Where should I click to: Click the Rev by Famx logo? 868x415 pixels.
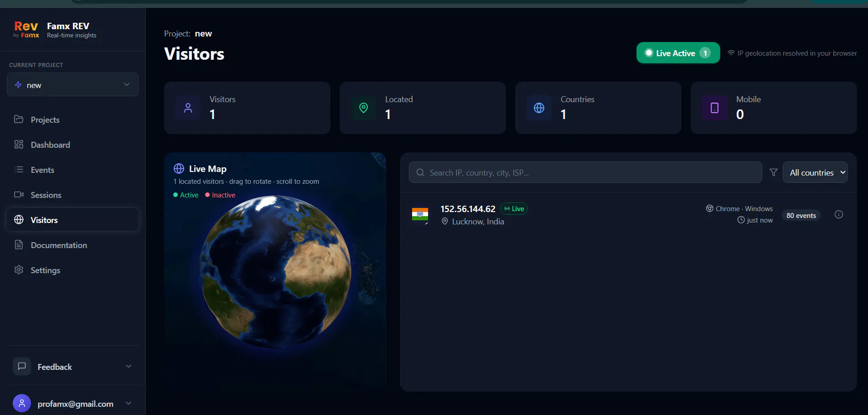26,30
